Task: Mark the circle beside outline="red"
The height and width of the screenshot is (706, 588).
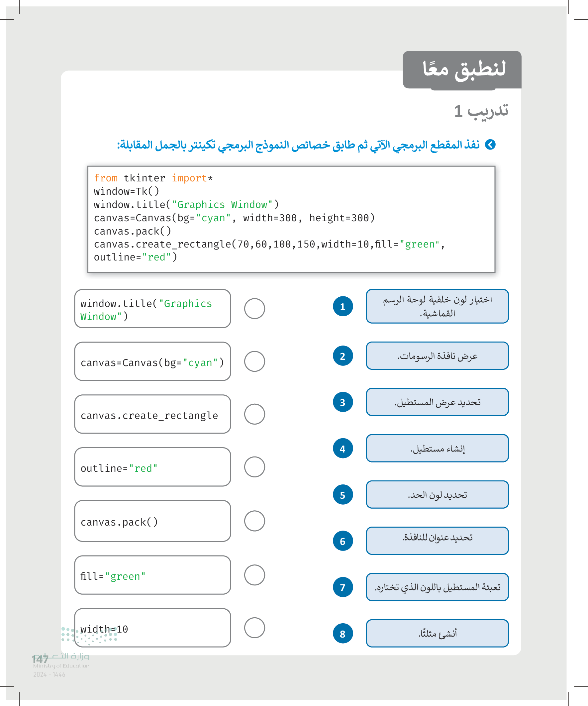Action: [x=254, y=467]
